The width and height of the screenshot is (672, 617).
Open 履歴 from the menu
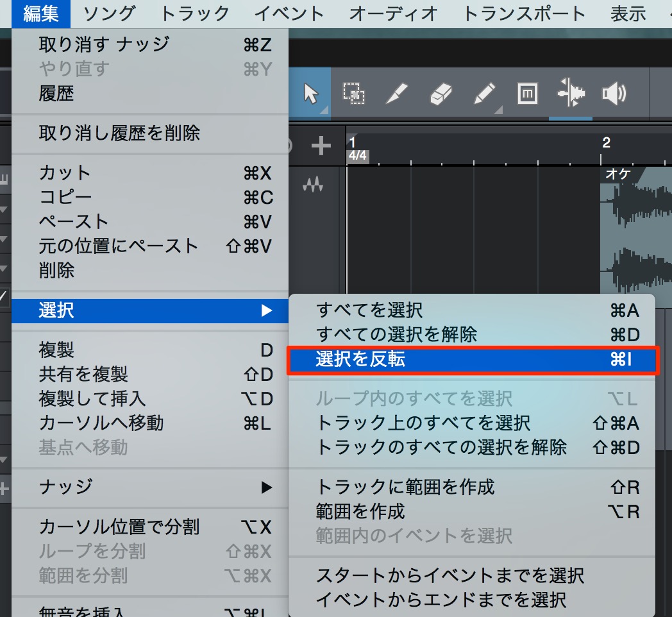(x=150, y=94)
